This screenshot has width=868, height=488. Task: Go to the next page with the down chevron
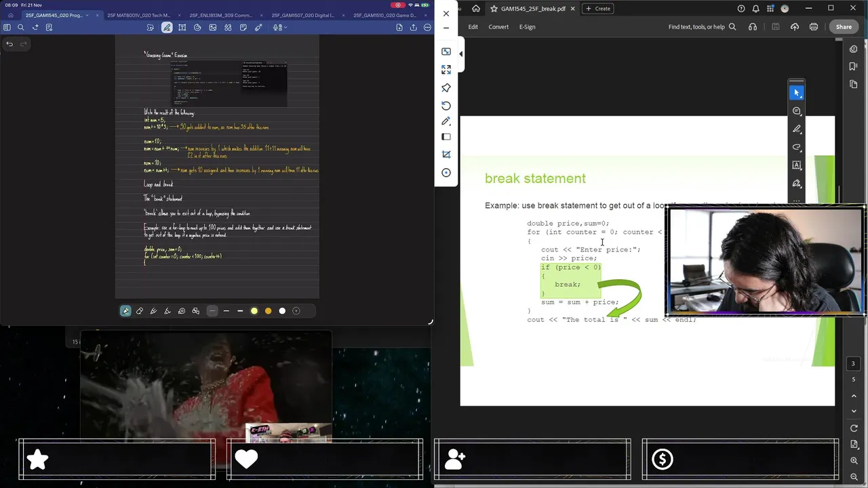(x=854, y=411)
